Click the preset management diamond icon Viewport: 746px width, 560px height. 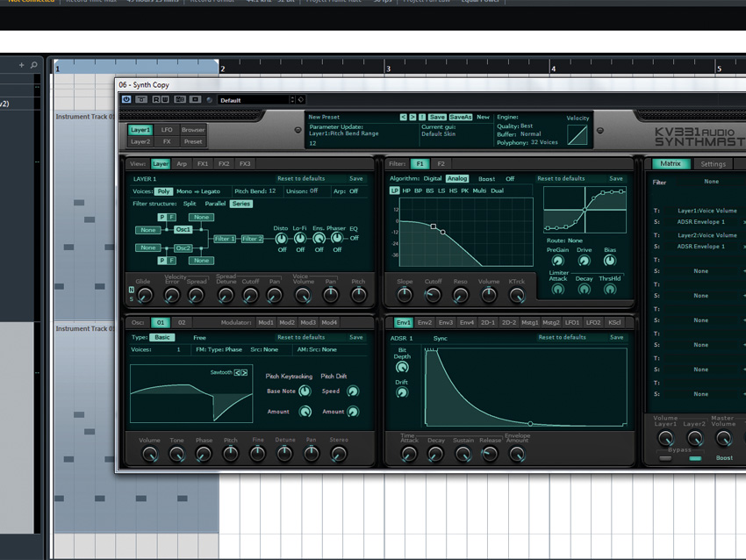coord(301,100)
